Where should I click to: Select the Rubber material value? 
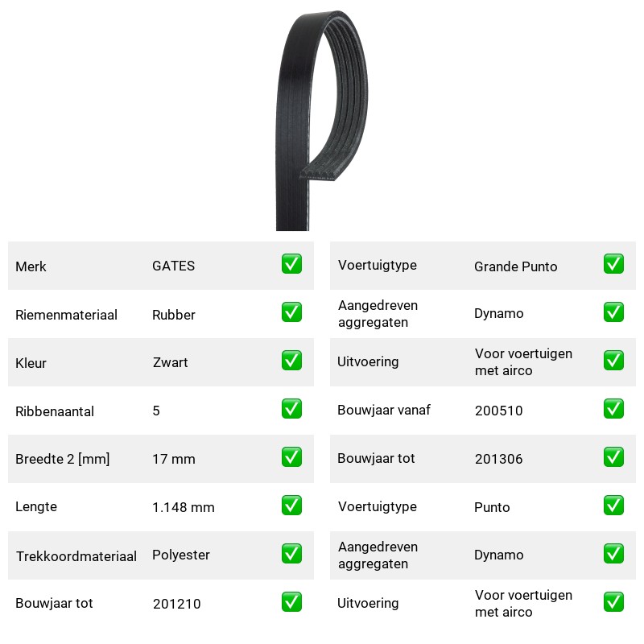173,315
